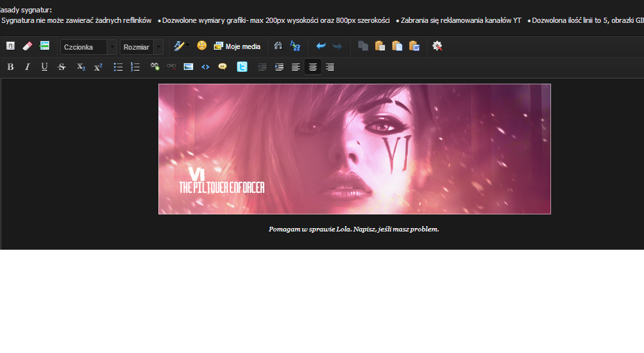Click the rule 'Dozwolone wymiary grafiki'
The height and width of the screenshot is (353, 644).
point(204,20)
